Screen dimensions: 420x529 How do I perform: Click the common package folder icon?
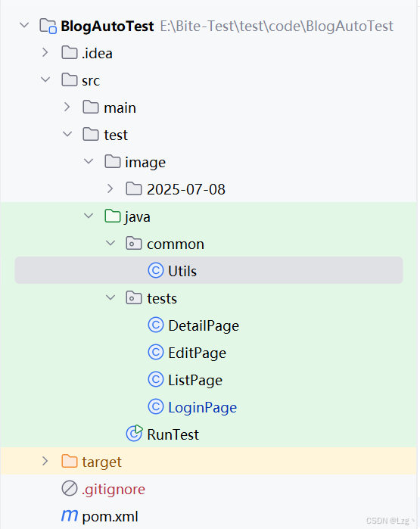pos(134,243)
